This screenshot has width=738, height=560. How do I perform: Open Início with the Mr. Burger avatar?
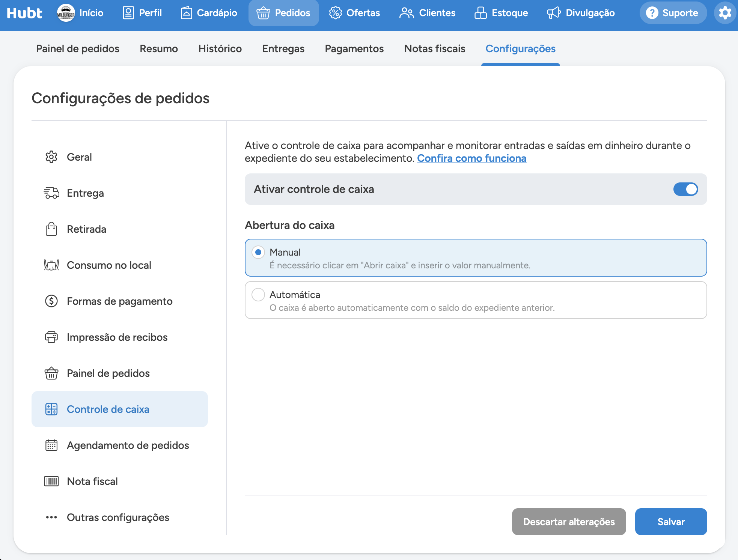(80, 13)
